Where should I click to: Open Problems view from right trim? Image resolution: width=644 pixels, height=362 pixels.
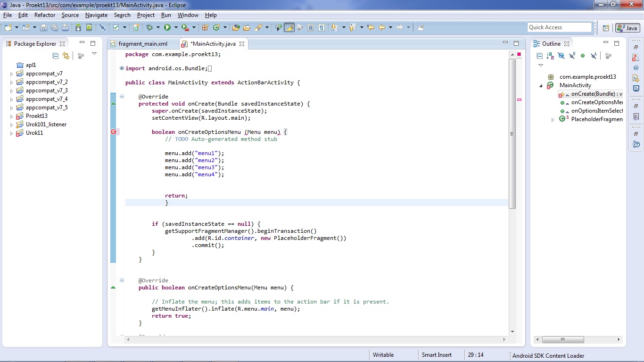point(636,58)
